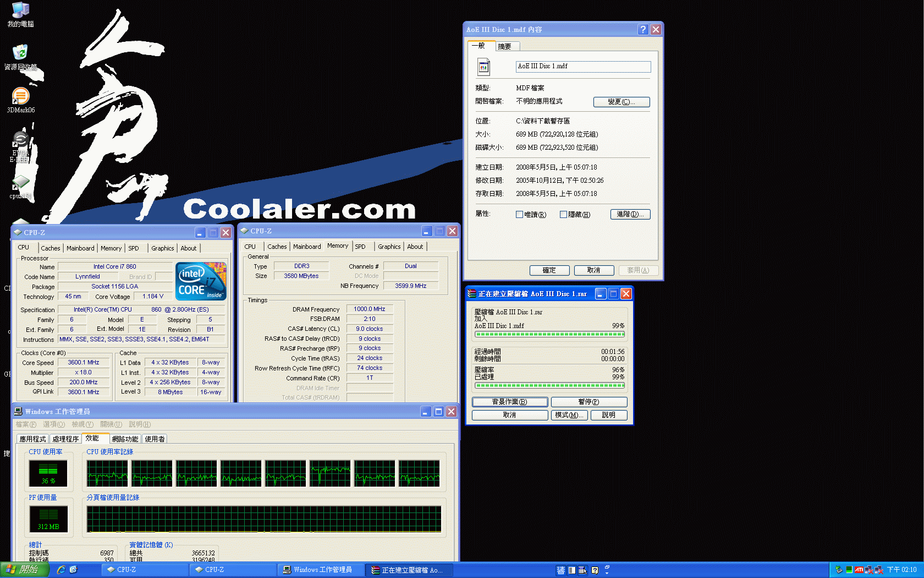This screenshot has height=578, width=924.
Task: Open the 選項(O) menu in Task Manager
Action: (x=54, y=424)
